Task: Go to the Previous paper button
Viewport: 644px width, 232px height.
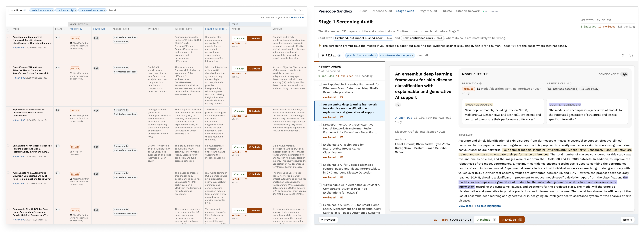Action: (x=328, y=220)
